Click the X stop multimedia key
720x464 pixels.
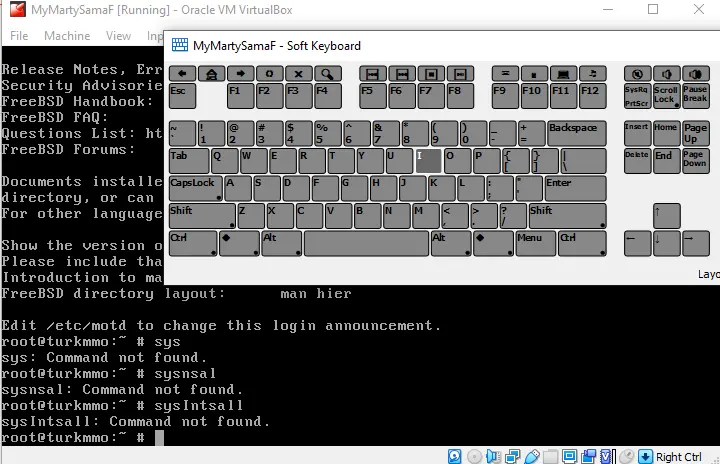298,74
